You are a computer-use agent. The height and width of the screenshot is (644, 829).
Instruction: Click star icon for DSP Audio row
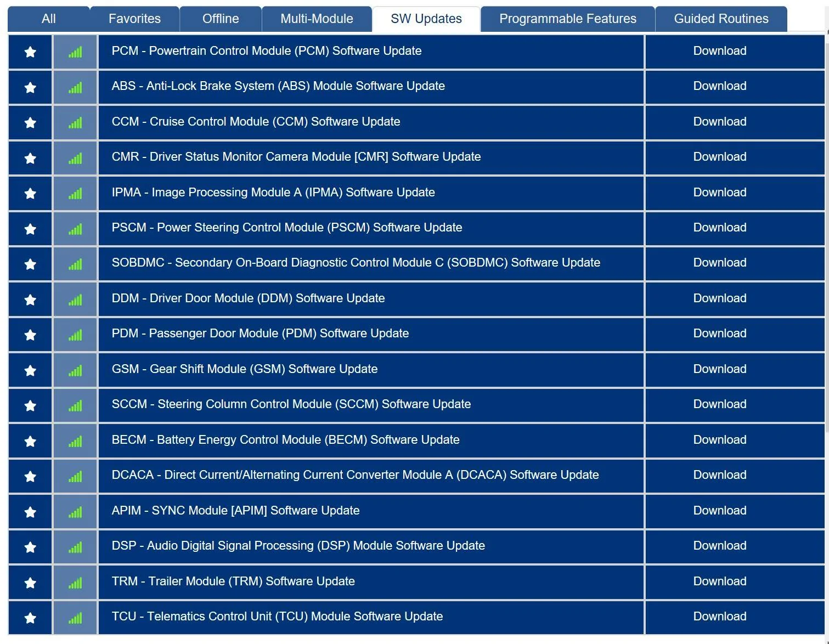[30, 547]
